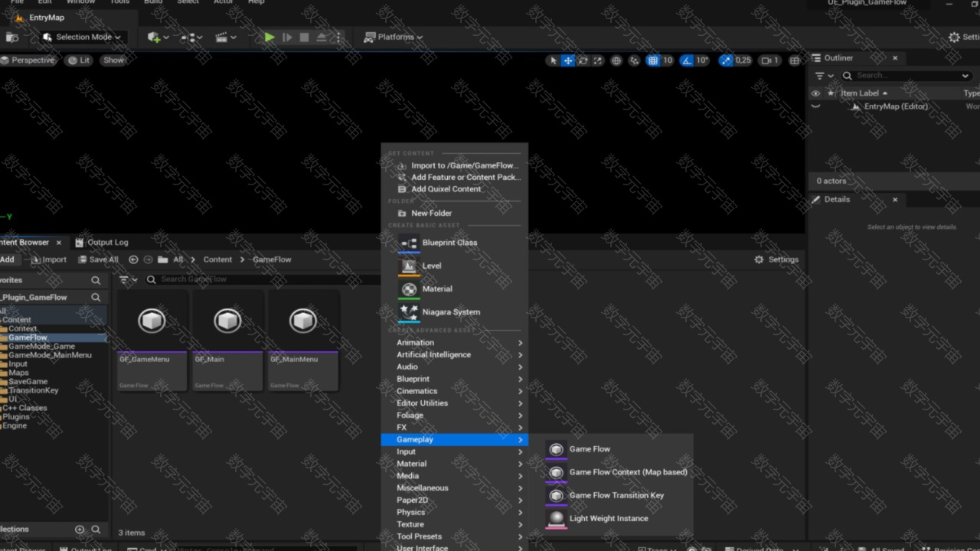Click the Stop simulation icon
980x551 pixels.
pyautogui.click(x=304, y=37)
